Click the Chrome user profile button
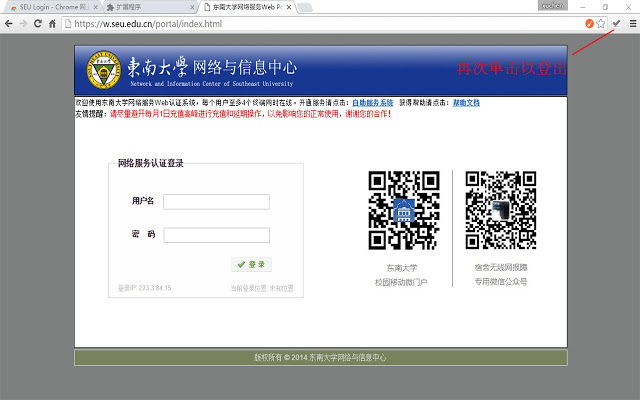This screenshot has width=640, height=400. [x=553, y=6]
